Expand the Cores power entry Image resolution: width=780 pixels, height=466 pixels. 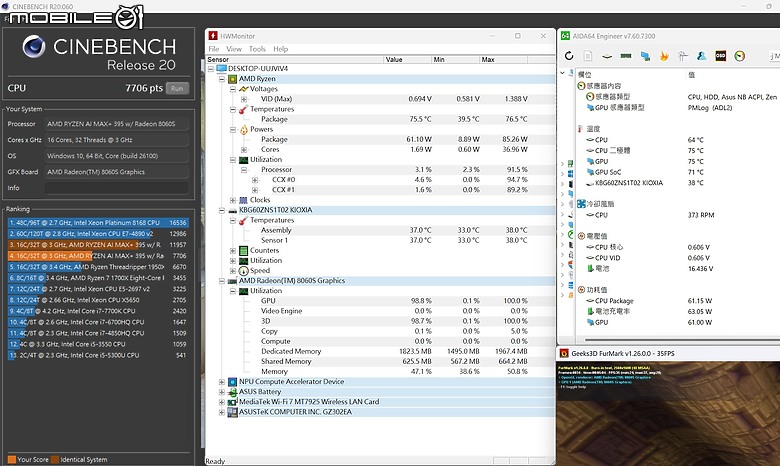pos(244,149)
